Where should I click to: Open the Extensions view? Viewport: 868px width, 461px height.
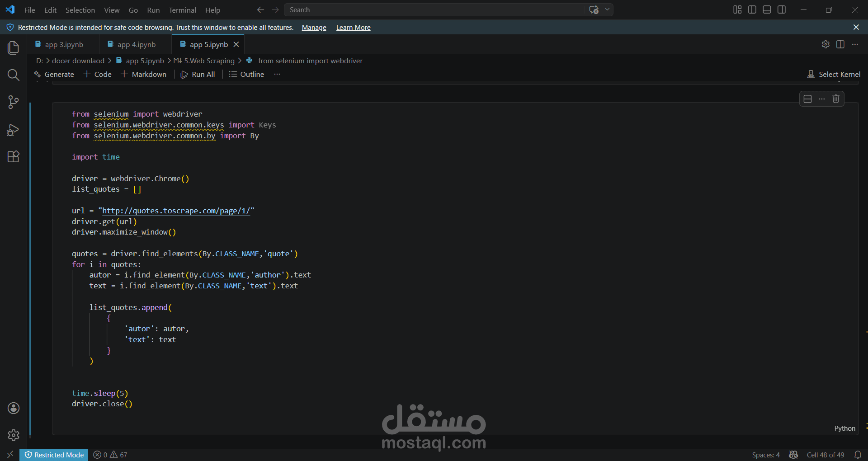[x=13, y=157]
